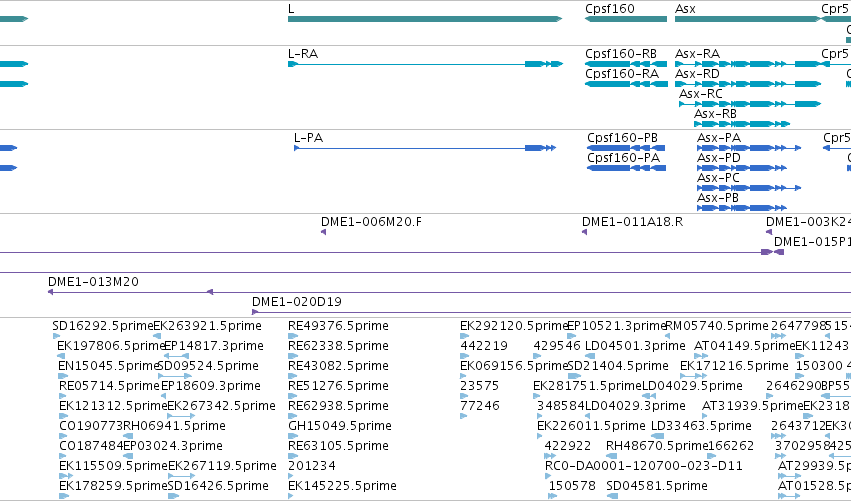Click the RE62938.5prime EST label
This screenshot has height=501, width=851.
338,406
